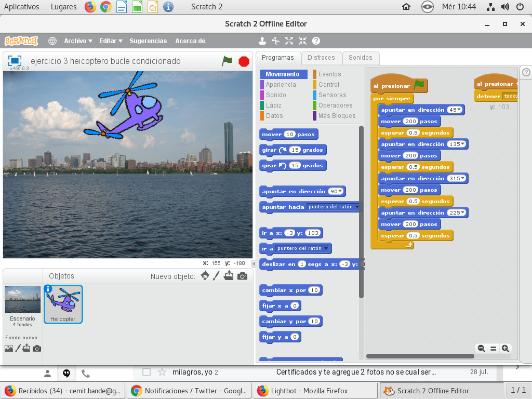
Task: Select the Programas tab
Action: tap(278, 58)
